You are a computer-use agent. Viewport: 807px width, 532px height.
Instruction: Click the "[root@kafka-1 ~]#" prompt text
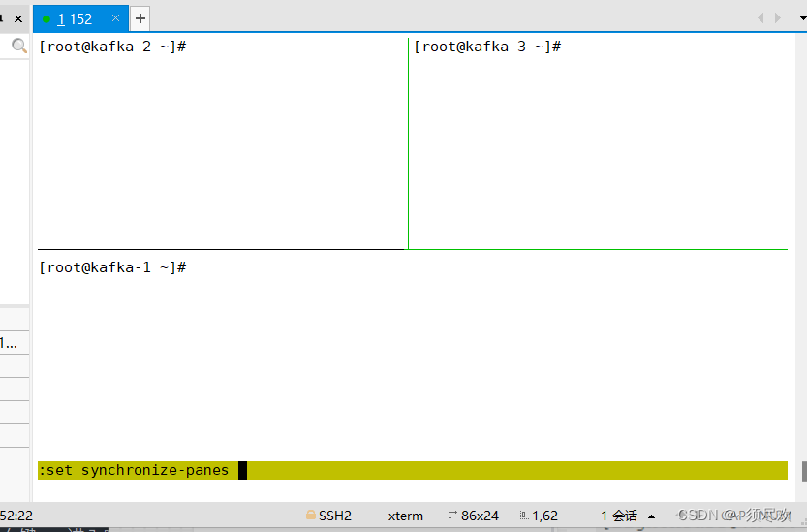(112, 267)
